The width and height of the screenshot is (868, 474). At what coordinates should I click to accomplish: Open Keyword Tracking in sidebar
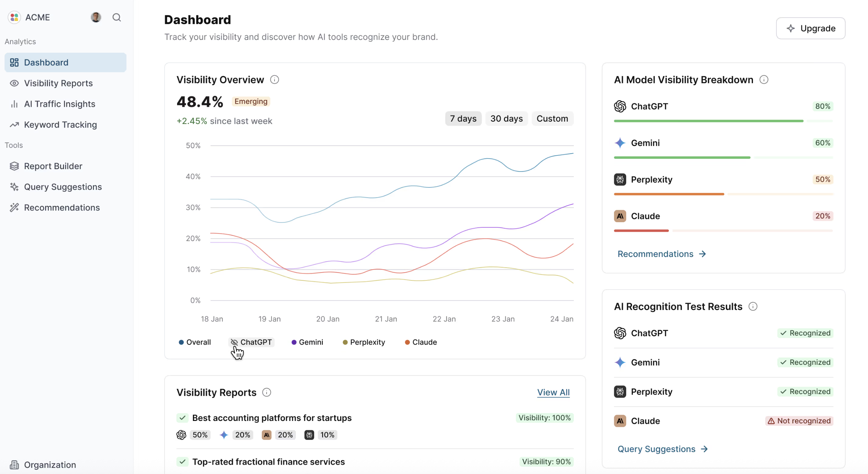[x=60, y=125]
